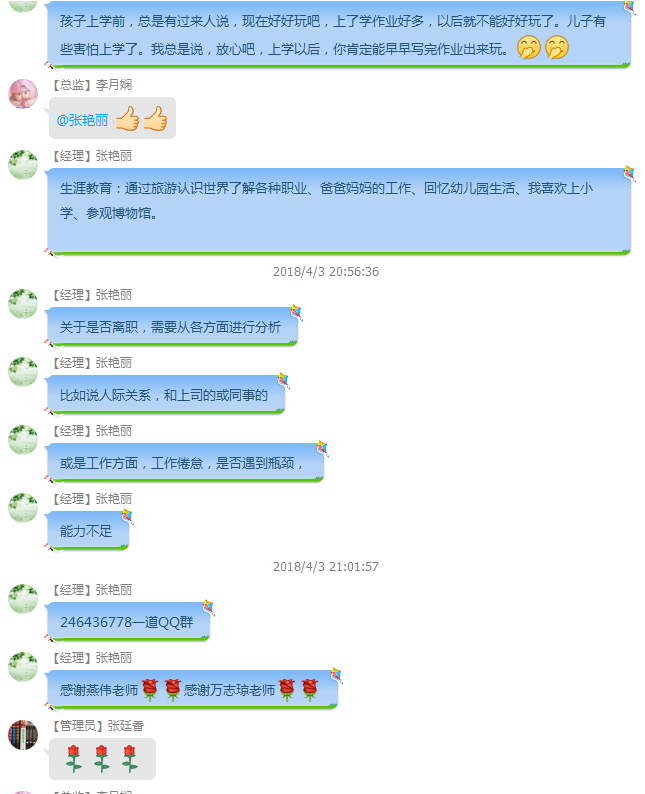Click the rose emojis in 张廷香's message
Image resolution: width=645 pixels, height=794 pixels.
102,758
